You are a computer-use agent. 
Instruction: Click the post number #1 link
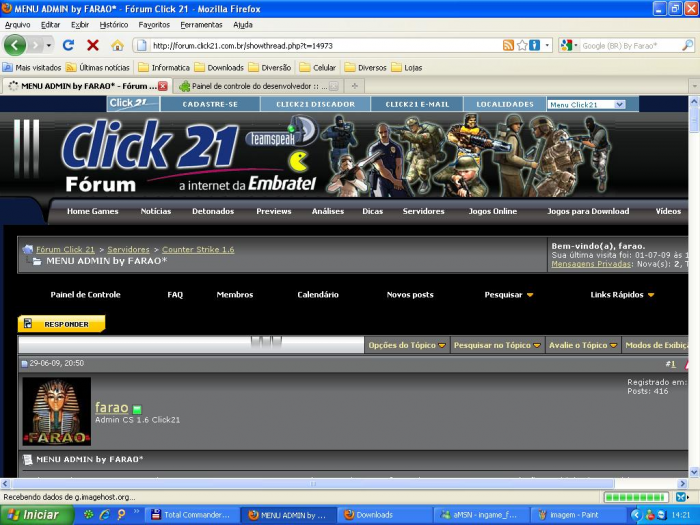(x=671, y=364)
